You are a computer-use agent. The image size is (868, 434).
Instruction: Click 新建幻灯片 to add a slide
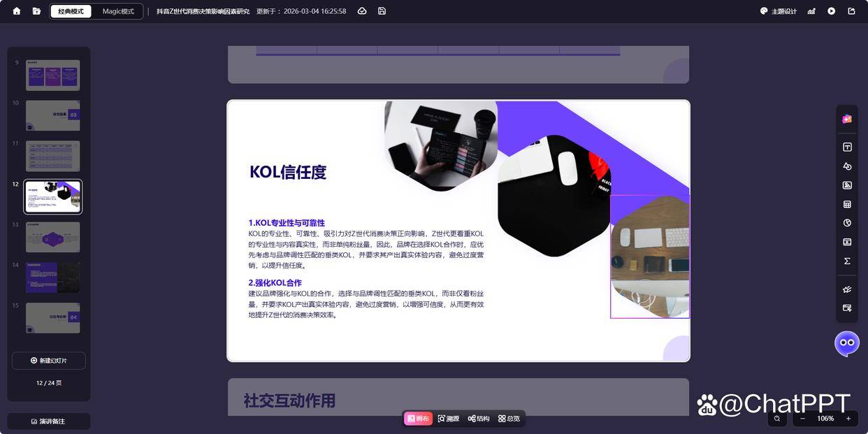pos(49,361)
